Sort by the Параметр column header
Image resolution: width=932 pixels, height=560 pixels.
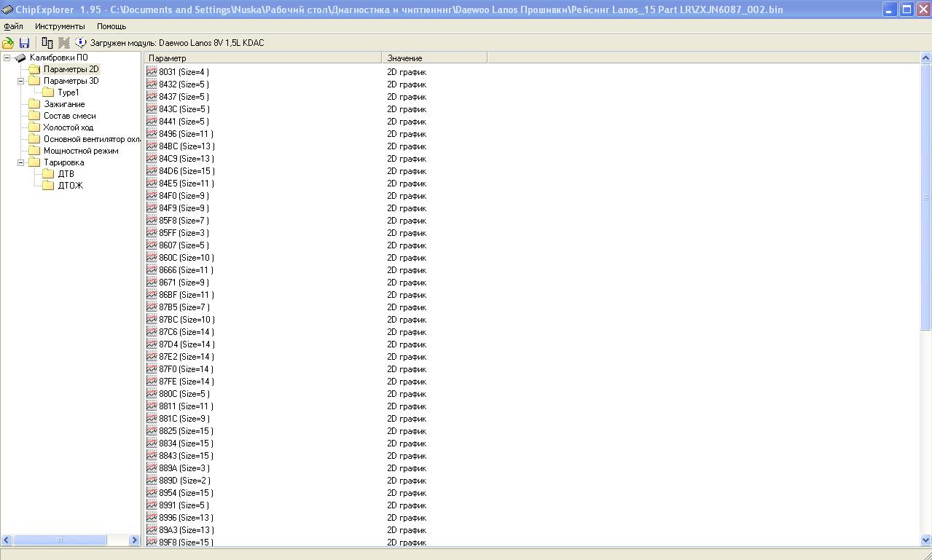(x=262, y=58)
